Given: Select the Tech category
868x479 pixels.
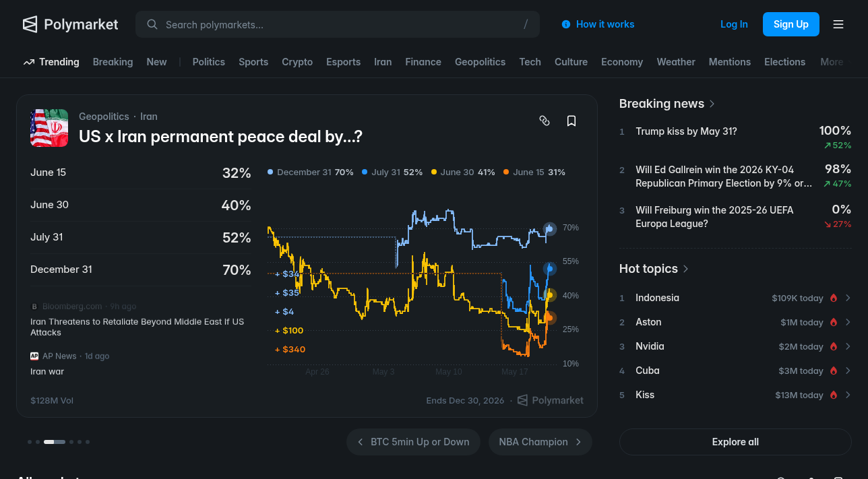Looking at the screenshot, I should pyautogui.click(x=530, y=62).
